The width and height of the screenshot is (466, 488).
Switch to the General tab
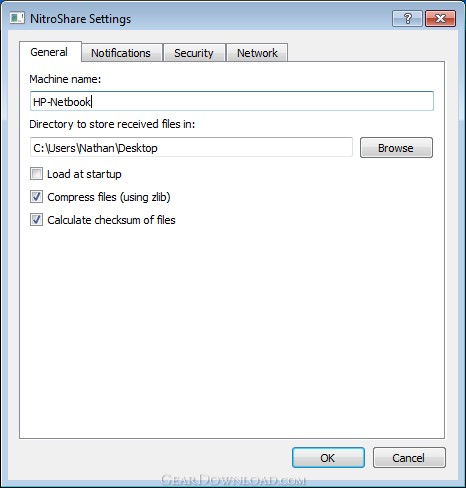click(50, 52)
